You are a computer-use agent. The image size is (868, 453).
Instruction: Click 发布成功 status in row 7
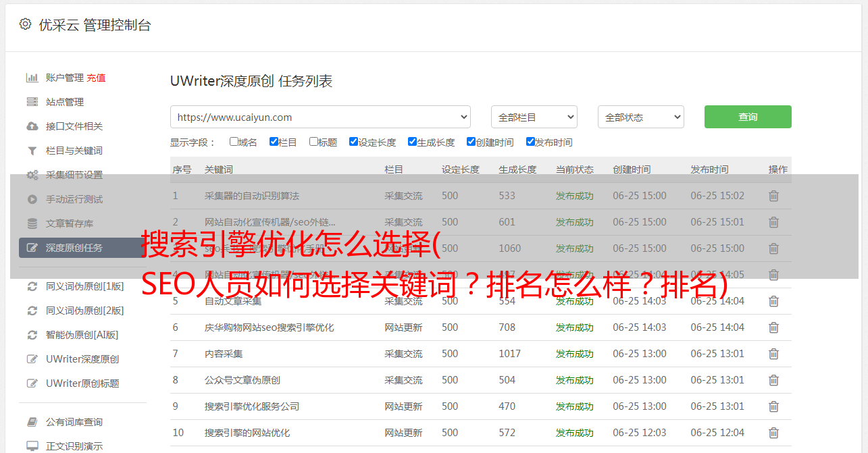click(x=575, y=354)
